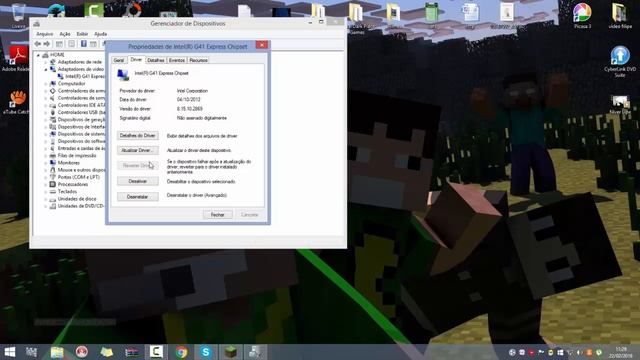Select Unidades de DVD/CD tree item
This screenshot has width=640, height=360.
click(x=81, y=206)
